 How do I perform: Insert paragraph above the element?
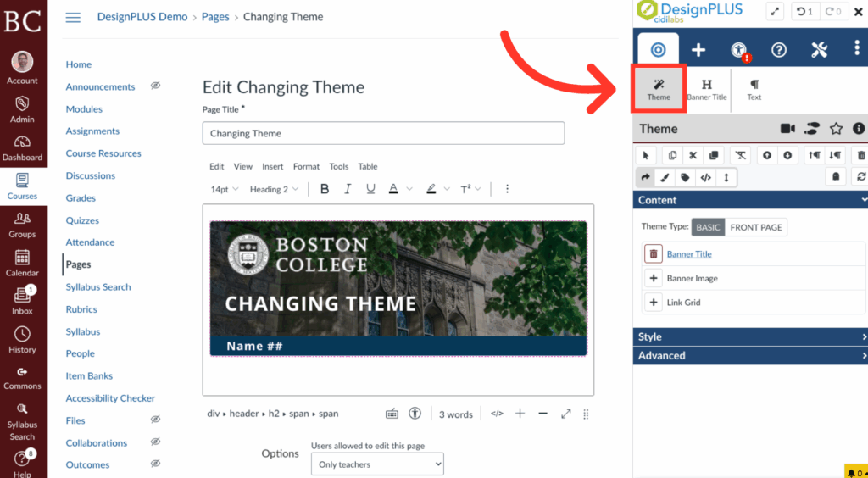pos(815,155)
